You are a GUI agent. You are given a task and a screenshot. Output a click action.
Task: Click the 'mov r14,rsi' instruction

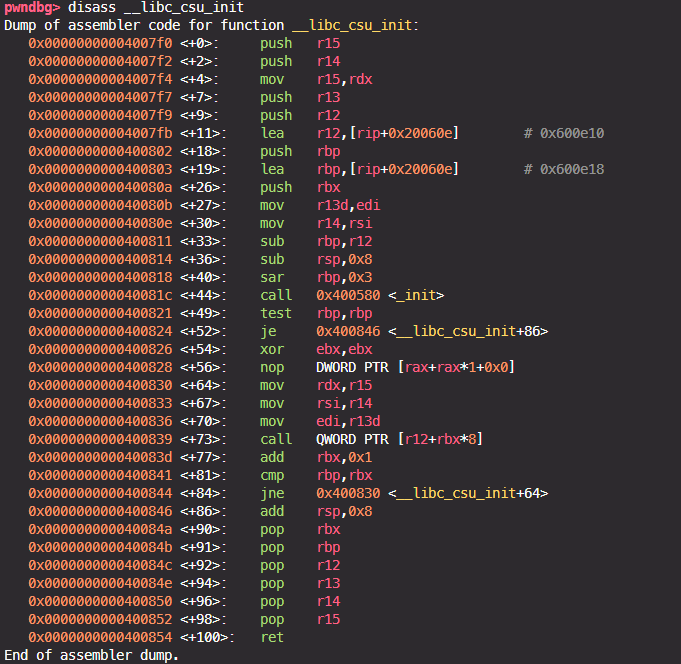coord(316,223)
